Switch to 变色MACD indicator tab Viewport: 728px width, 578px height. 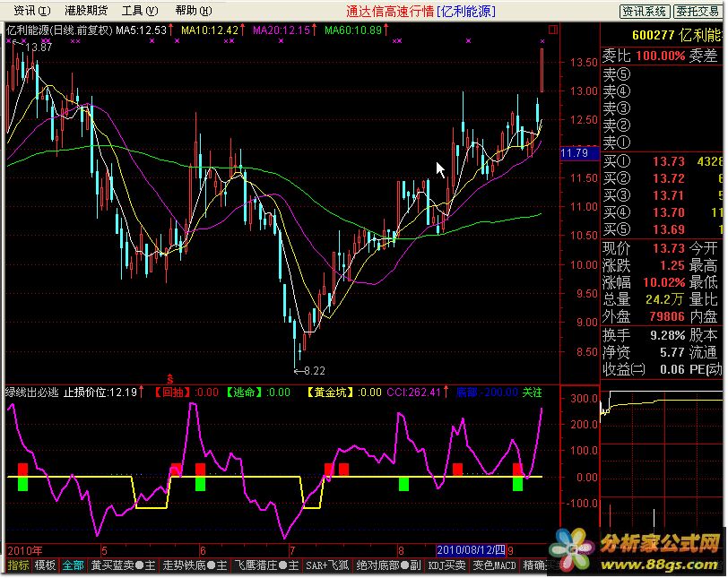coord(494,565)
